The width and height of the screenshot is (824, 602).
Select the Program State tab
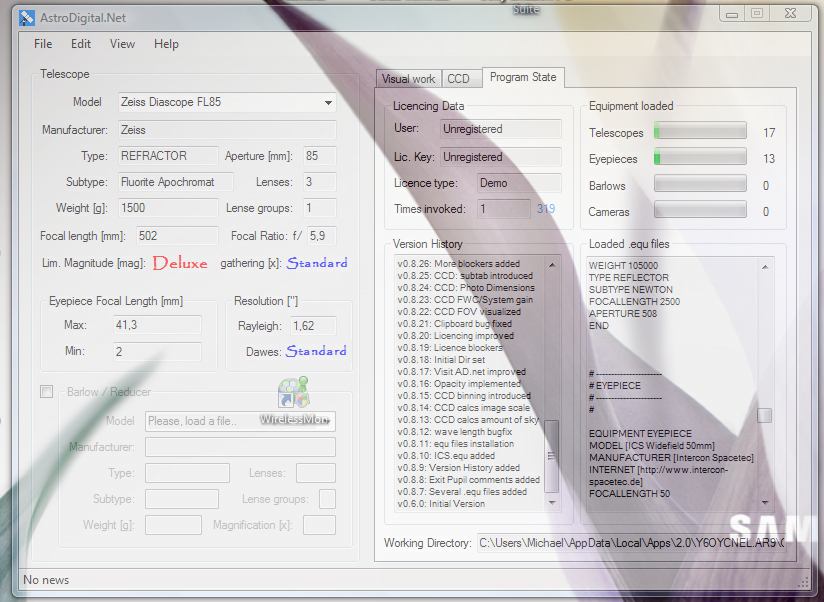(x=523, y=77)
